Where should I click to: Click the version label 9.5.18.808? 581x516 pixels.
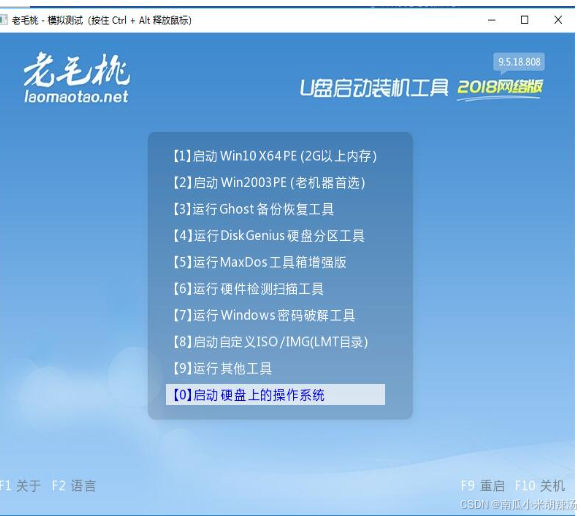click(x=519, y=62)
